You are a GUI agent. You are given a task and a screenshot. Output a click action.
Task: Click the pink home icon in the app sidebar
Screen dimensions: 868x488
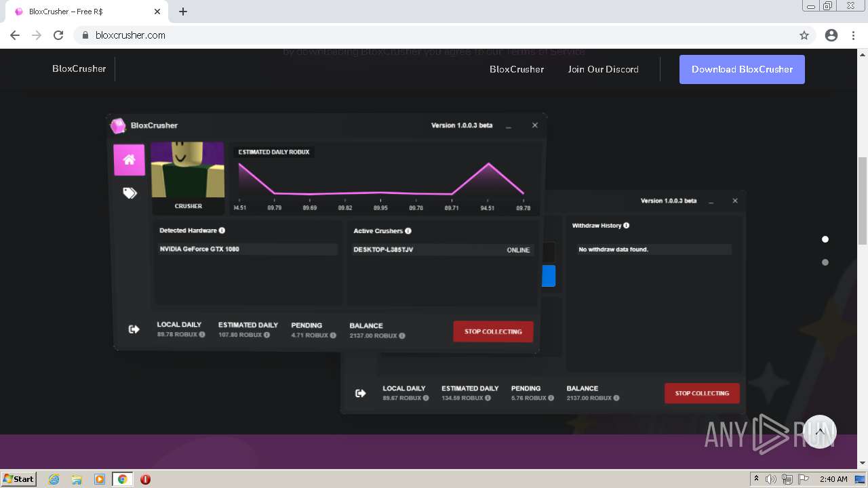pyautogui.click(x=129, y=160)
